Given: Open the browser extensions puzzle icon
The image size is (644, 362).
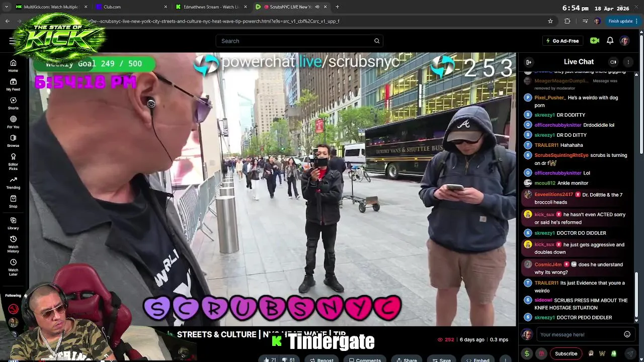Looking at the screenshot, I should [x=568, y=21].
